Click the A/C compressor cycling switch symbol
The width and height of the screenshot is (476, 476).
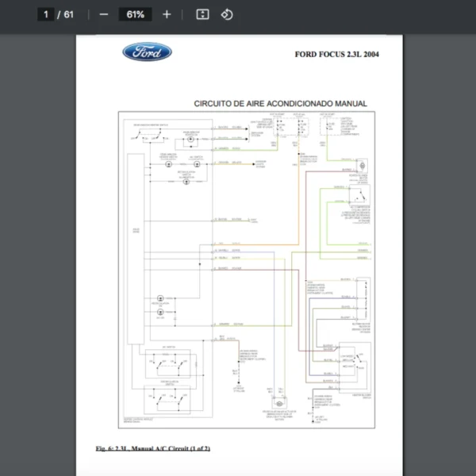361,194
